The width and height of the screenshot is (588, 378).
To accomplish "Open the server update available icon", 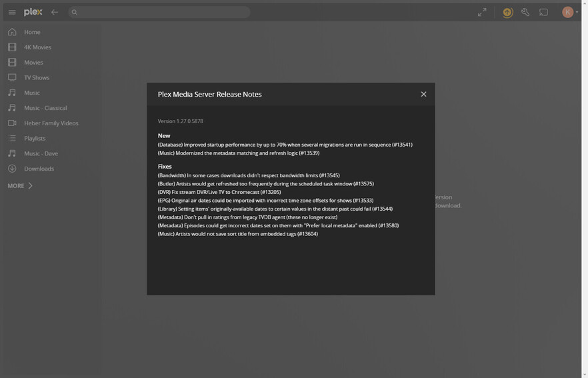I will [507, 13].
